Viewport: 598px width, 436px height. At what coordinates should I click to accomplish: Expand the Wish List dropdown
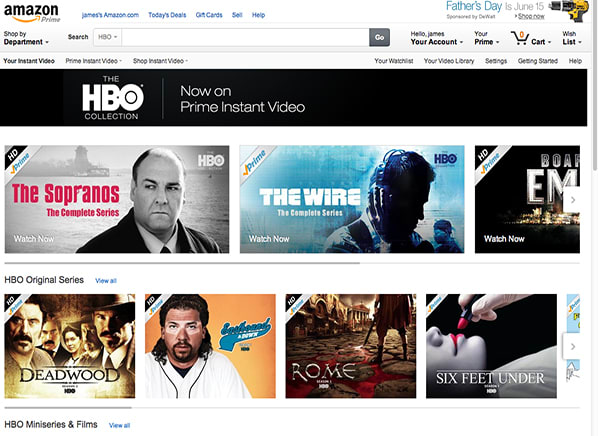572,38
